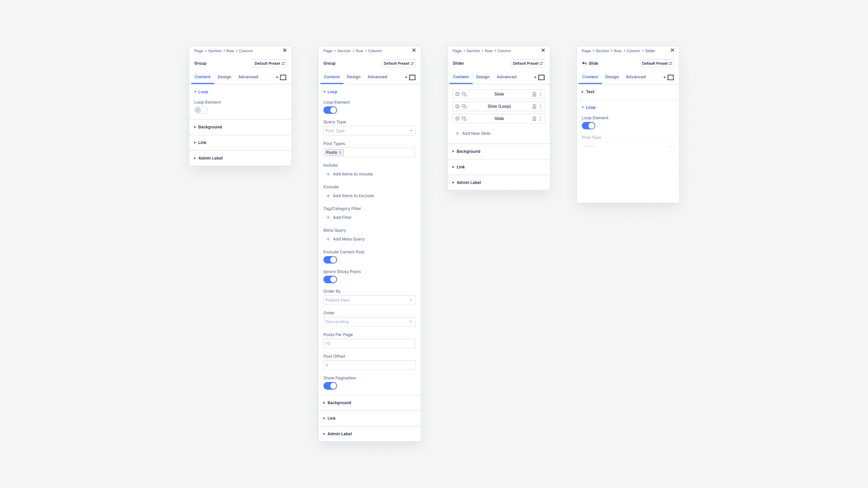Open the Post Type dropdown in the Slide panel
The height and width of the screenshot is (488, 868).
tap(628, 146)
